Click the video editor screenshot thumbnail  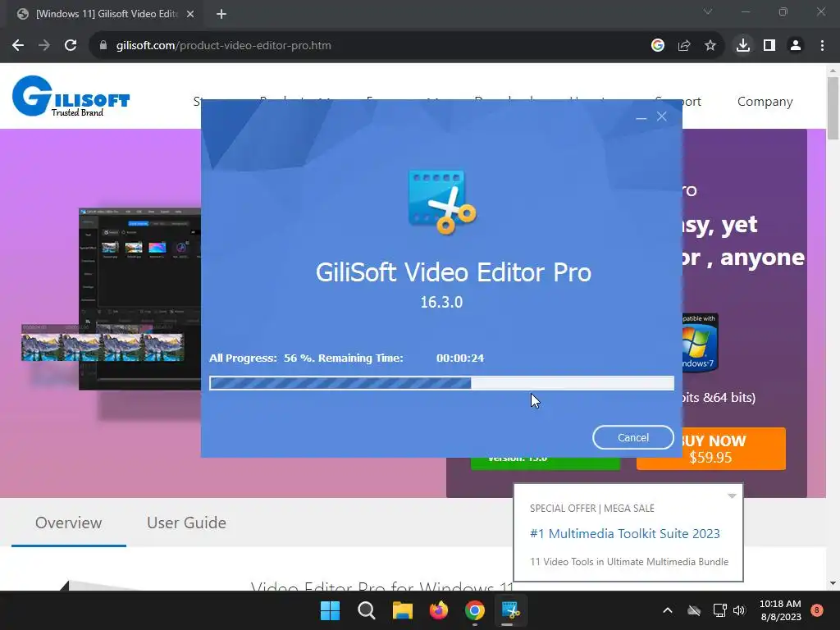tap(139, 299)
